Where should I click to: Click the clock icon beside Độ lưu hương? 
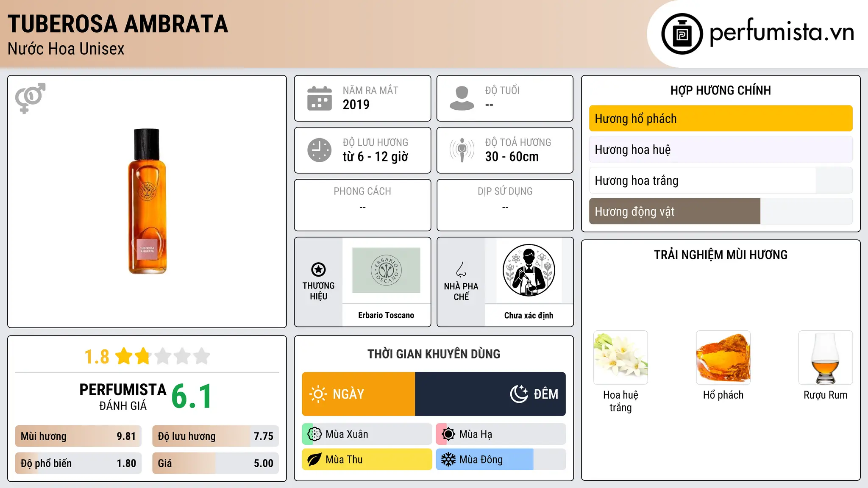(320, 150)
